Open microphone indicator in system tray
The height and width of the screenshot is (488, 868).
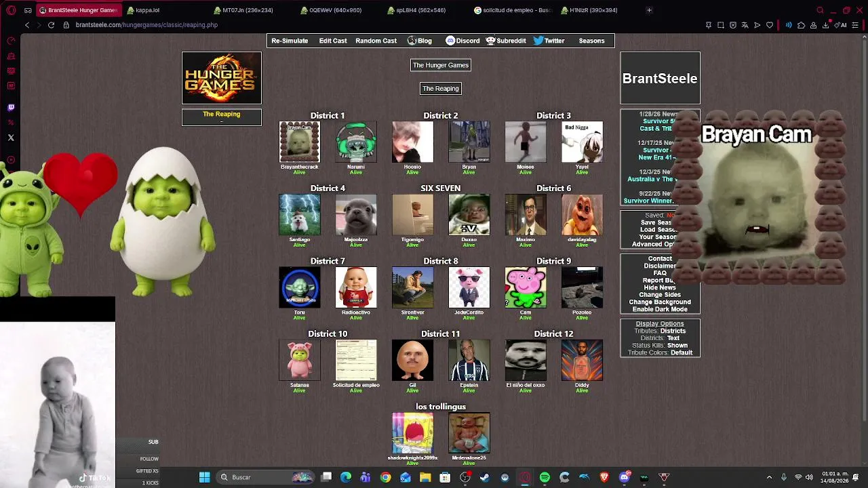tap(783, 477)
